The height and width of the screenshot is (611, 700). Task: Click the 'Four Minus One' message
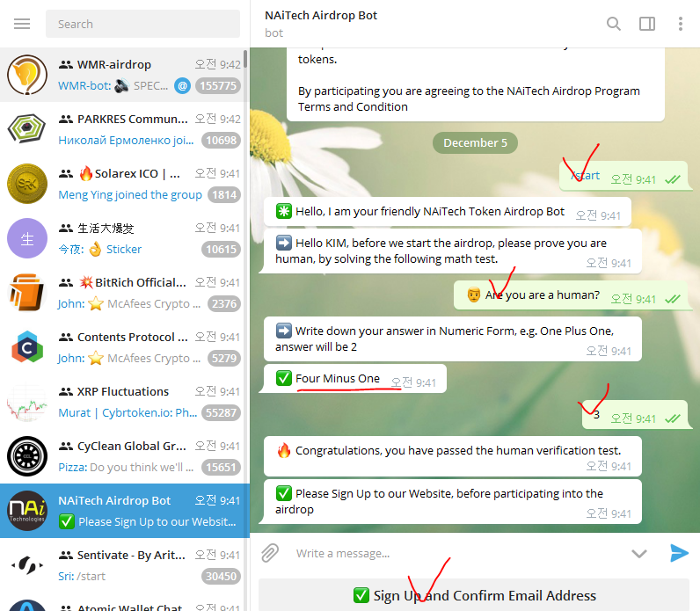(x=354, y=379)
